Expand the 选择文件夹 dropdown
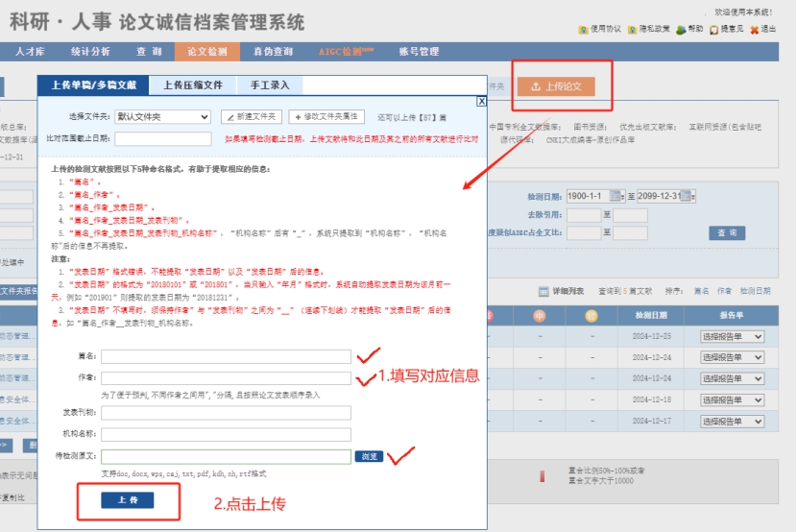 [x=161, y=117]
